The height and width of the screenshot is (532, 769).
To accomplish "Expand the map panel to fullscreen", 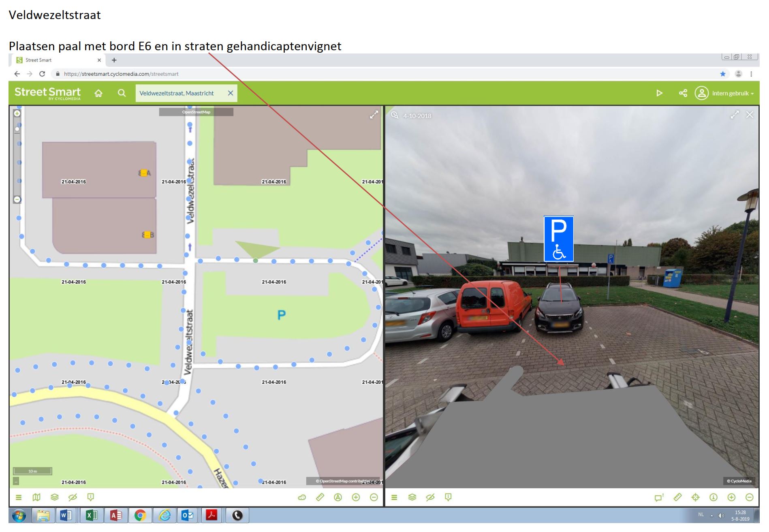I will pyautogui.click(x=374, y=115).
